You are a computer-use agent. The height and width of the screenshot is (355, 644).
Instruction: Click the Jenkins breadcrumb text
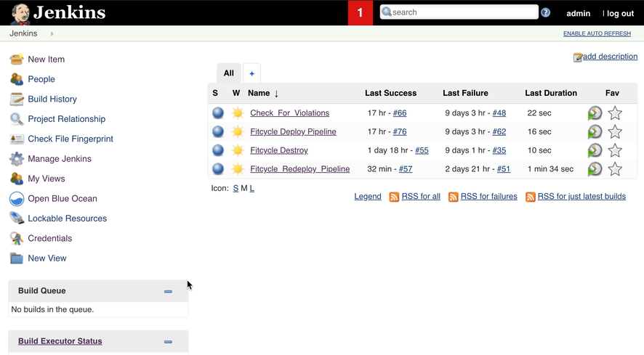click(23, 33)
